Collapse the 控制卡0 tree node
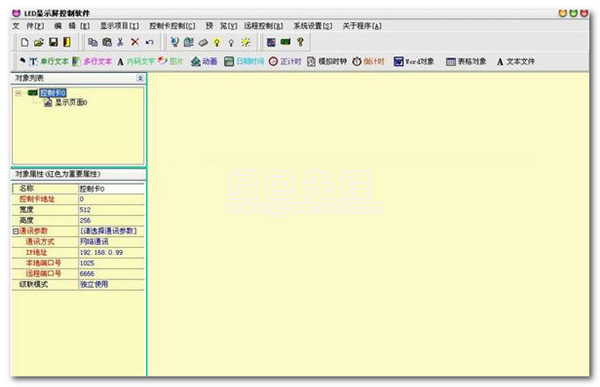This screenshot has height=387, width=600. pos(18,93)
